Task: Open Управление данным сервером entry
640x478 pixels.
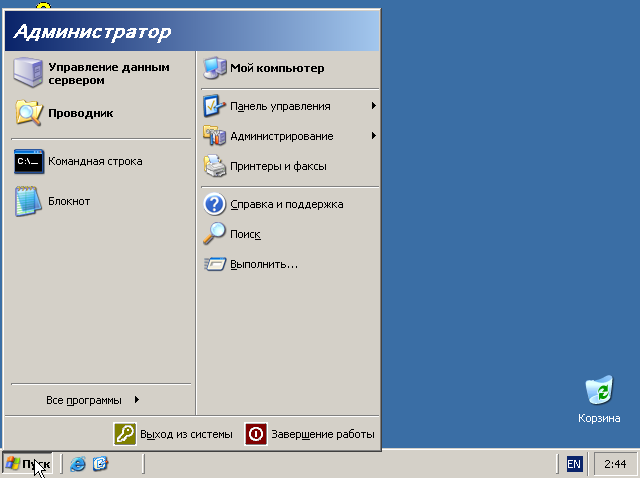Action: point(101,73)
